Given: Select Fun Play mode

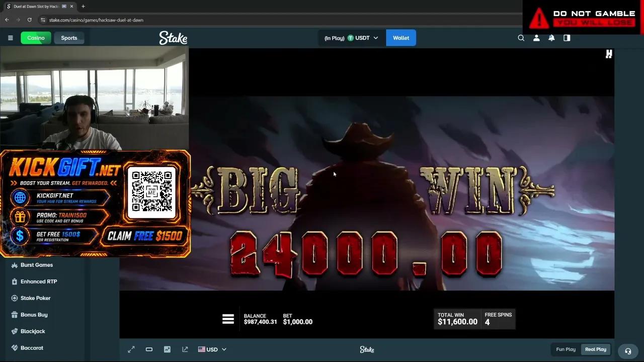Looking at the screenshot, I should (x=566, y=349).
